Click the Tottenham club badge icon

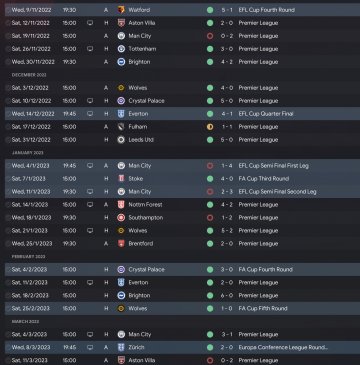121,49
